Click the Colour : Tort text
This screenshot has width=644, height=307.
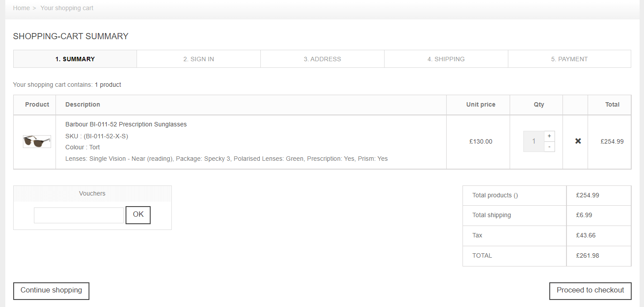[82, 147]
